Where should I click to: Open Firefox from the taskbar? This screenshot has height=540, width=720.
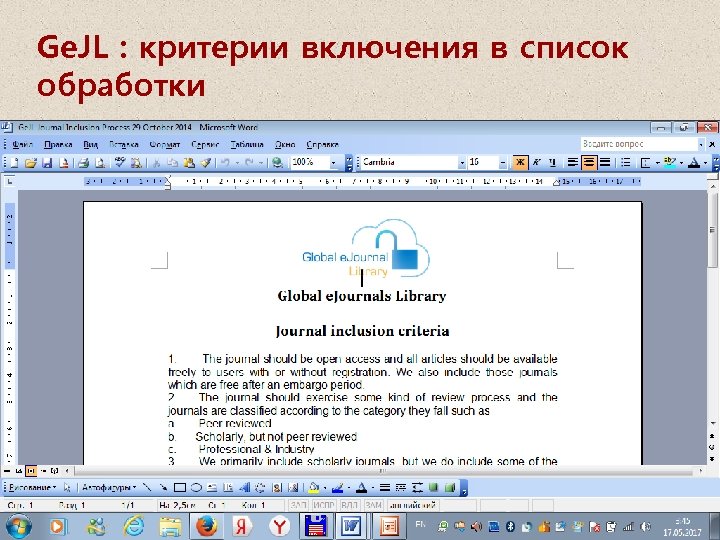coord(206,526)
